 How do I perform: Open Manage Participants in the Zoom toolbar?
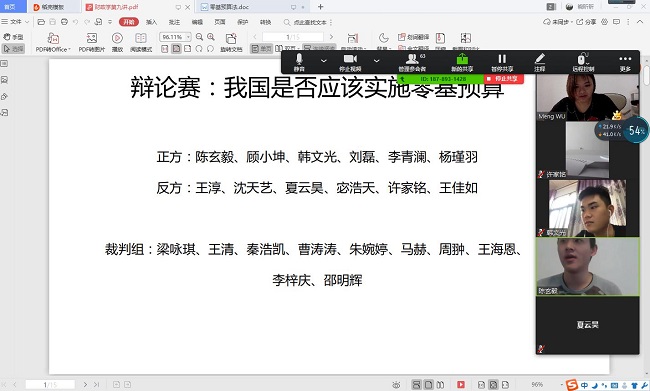tap(412, 63)
